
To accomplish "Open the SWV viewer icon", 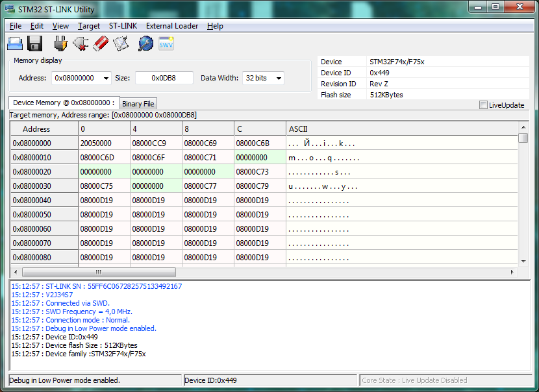I will point(166,43).
